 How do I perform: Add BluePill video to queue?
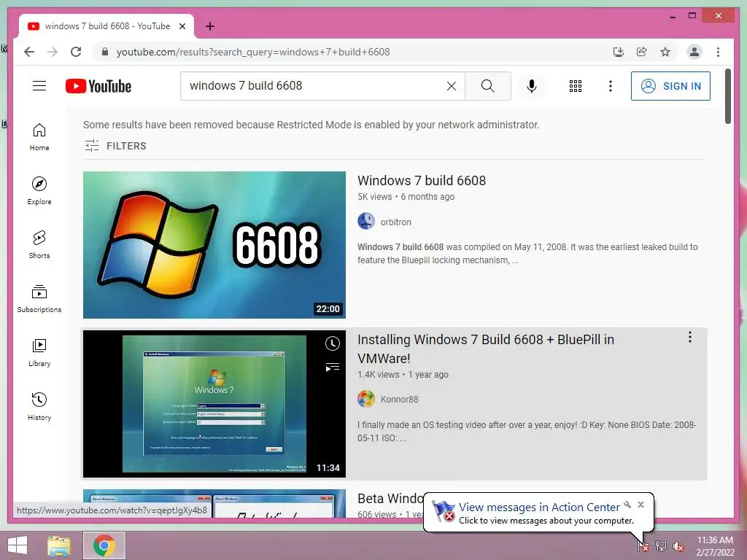tap(332, 367)
